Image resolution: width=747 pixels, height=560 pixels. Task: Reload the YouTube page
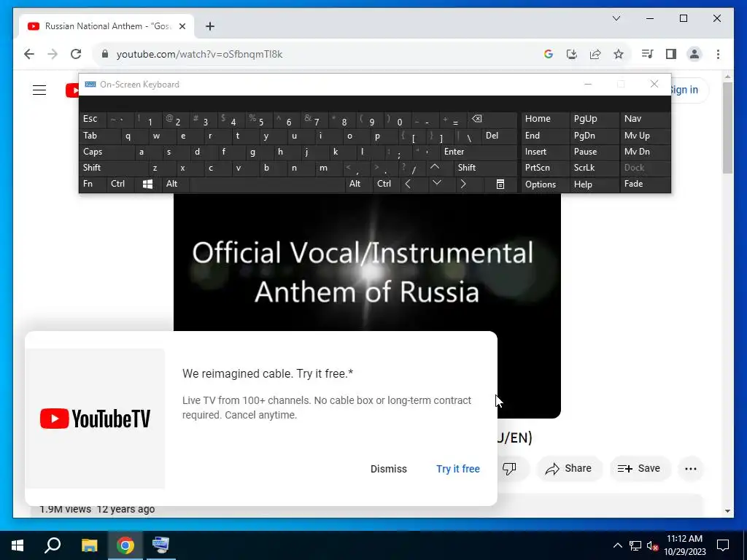76,54
